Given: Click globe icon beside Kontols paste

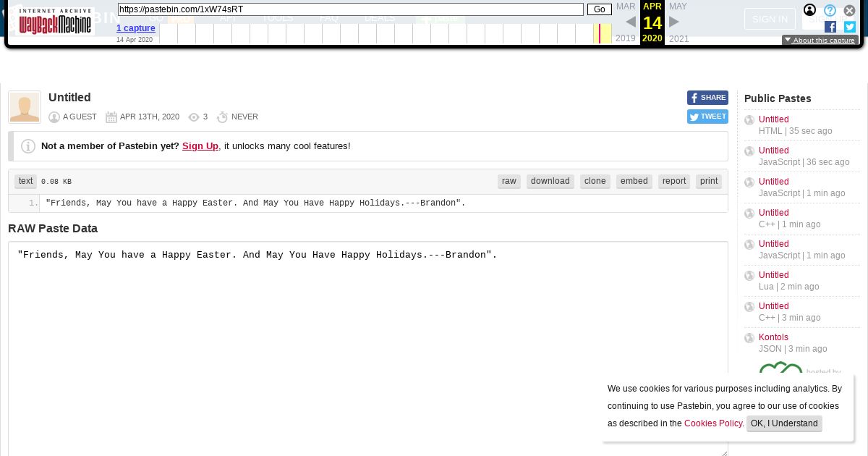Looking at the screenshot, I should coord(749,338).
